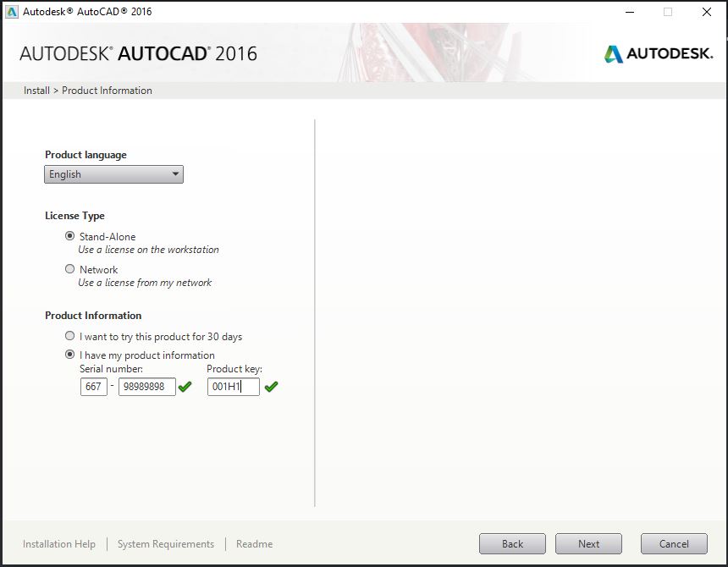Screen dimensions: 728x567
Task: Click the Product key label
Action: tap(234, 369)
